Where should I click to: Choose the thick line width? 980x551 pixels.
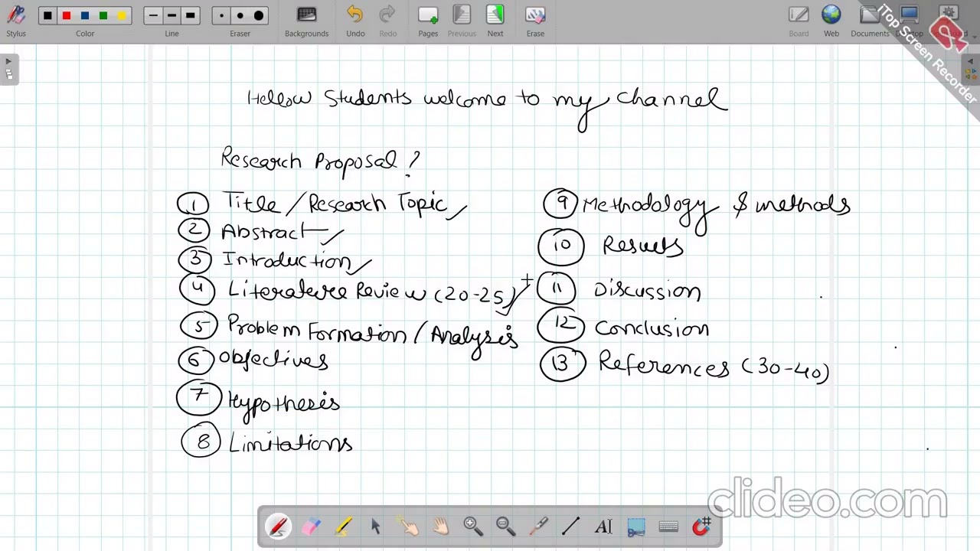click(190, 15)
